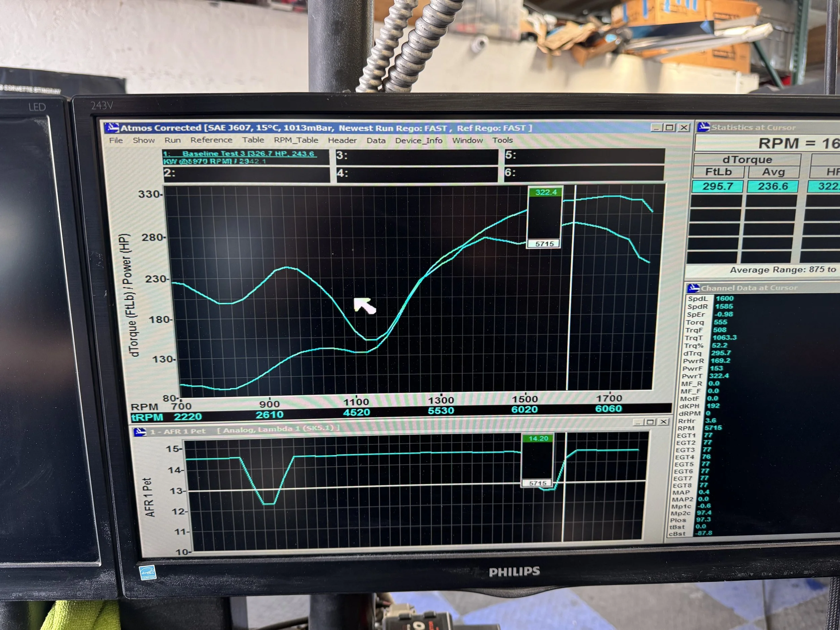Click the AFR 1 Pet window icon
This screenshot has width=840, height=630.
coord(140,432)
